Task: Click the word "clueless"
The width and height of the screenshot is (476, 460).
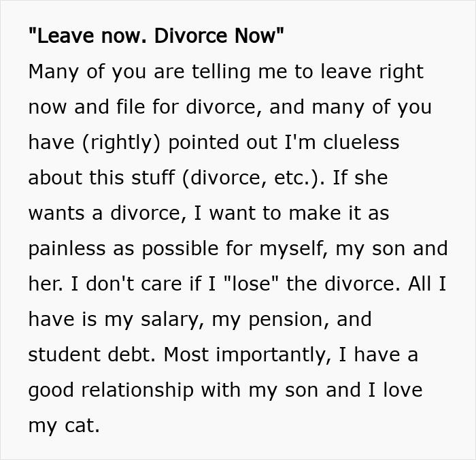Action: [356, 142]
